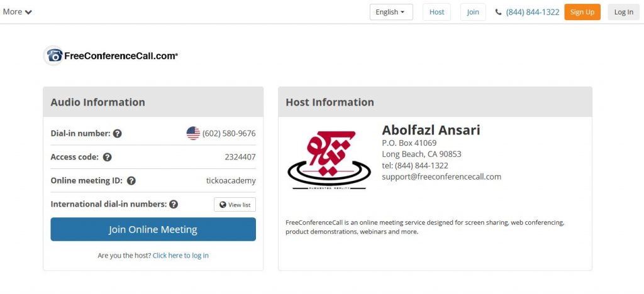Screen dimensions: 644x294
Task: Click the Dial-in number help icon
Action: point(118,133)
